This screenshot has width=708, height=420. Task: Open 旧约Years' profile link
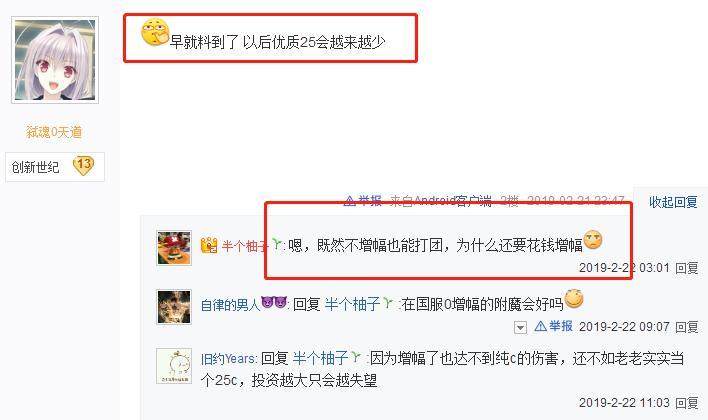point(228,359)
